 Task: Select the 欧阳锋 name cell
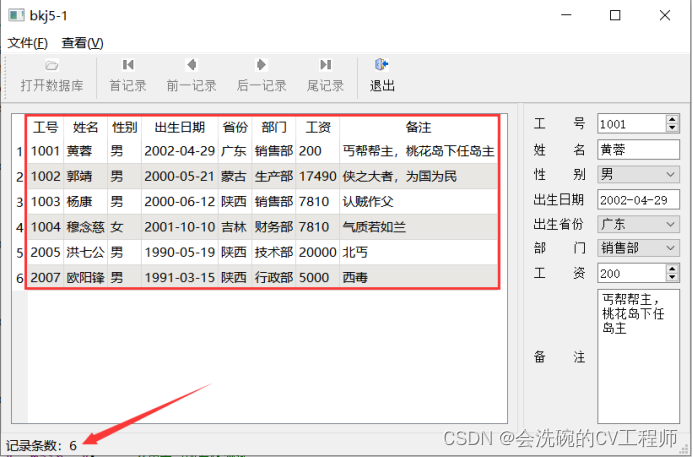(86, 277)
